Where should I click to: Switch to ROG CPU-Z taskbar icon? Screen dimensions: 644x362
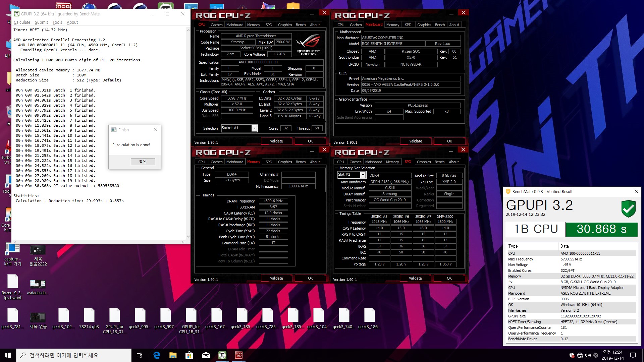coord(239,355)
